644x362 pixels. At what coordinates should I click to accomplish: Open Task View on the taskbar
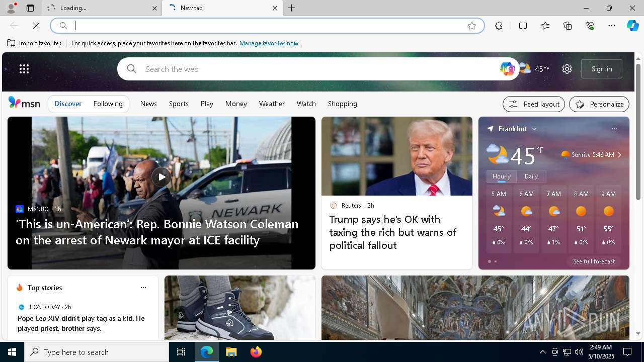point(181,352)
